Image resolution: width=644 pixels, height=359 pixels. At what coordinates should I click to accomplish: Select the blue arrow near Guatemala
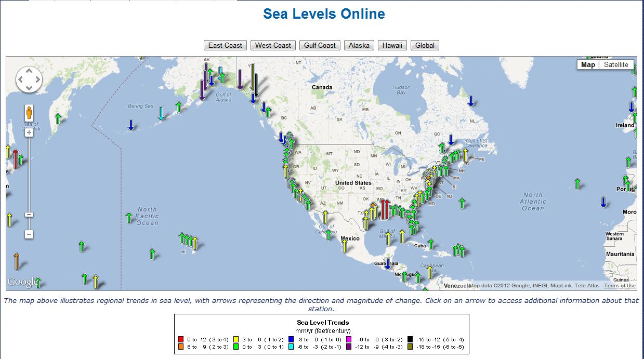point(387,264)
